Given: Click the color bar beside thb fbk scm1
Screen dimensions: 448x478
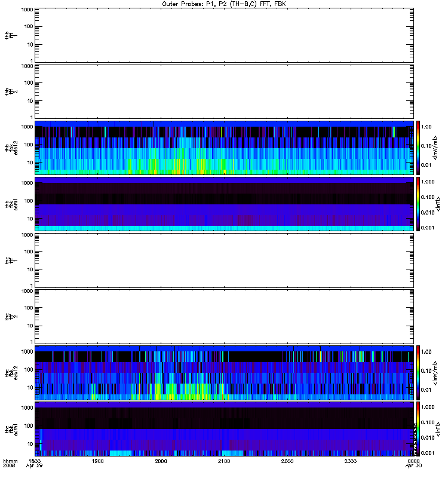Looking at the screenshot, I should (418, 204).
